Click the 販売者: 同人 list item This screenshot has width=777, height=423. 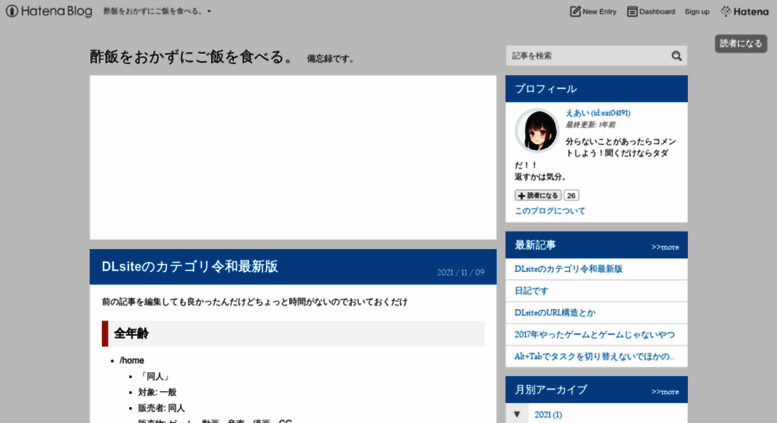pos(161,408)
